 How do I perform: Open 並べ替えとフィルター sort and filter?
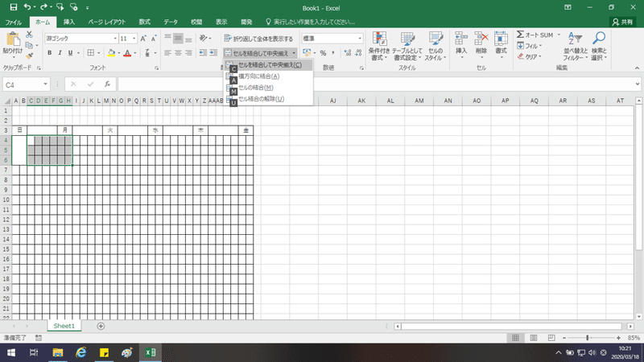point(576,47)
